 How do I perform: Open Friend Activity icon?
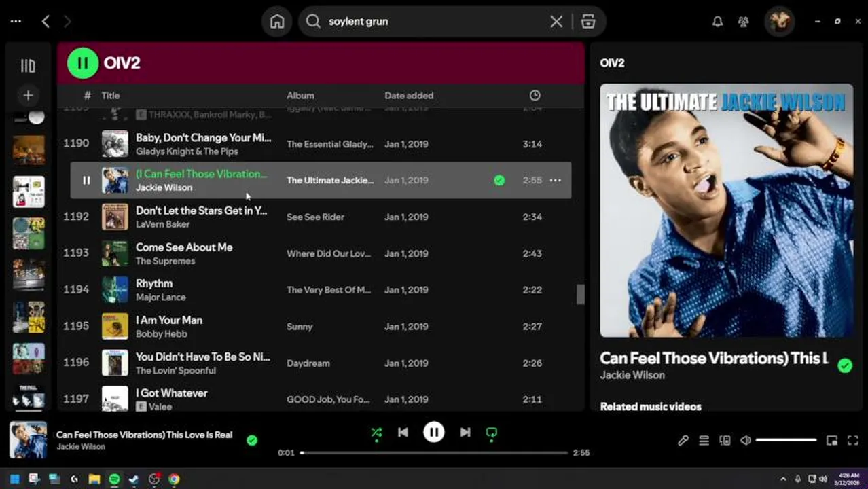(x=743, y=22)
